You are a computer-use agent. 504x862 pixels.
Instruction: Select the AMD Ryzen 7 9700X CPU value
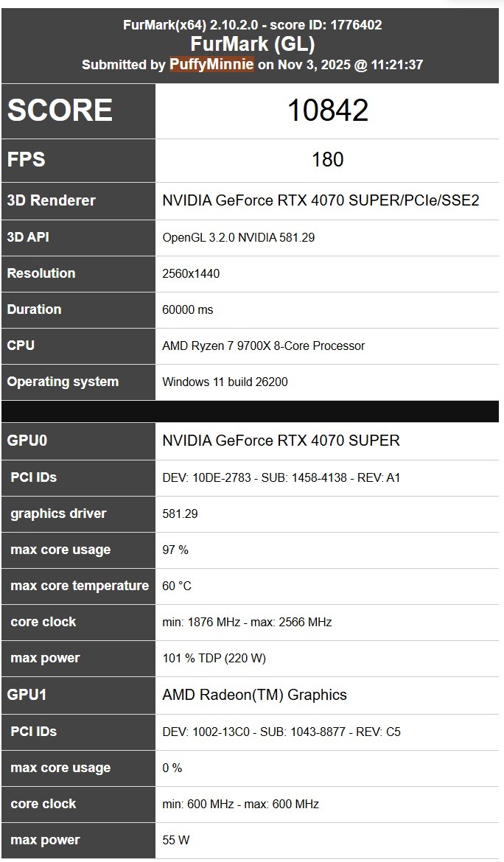point(263,346)
